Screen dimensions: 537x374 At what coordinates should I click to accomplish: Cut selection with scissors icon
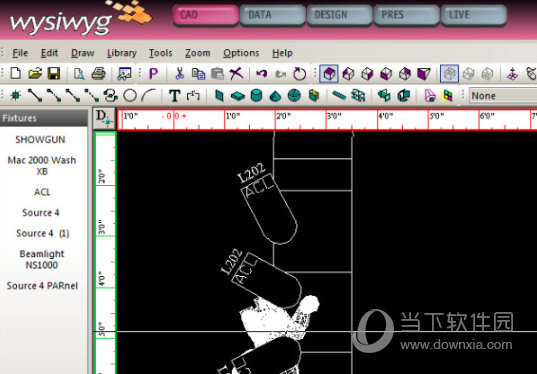179,74
